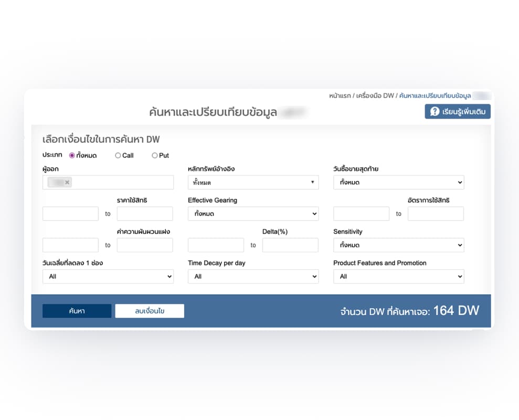Open เครื่องมือ DW breadcrumb link
Viewport: 519px width, 420px height.
375,96
